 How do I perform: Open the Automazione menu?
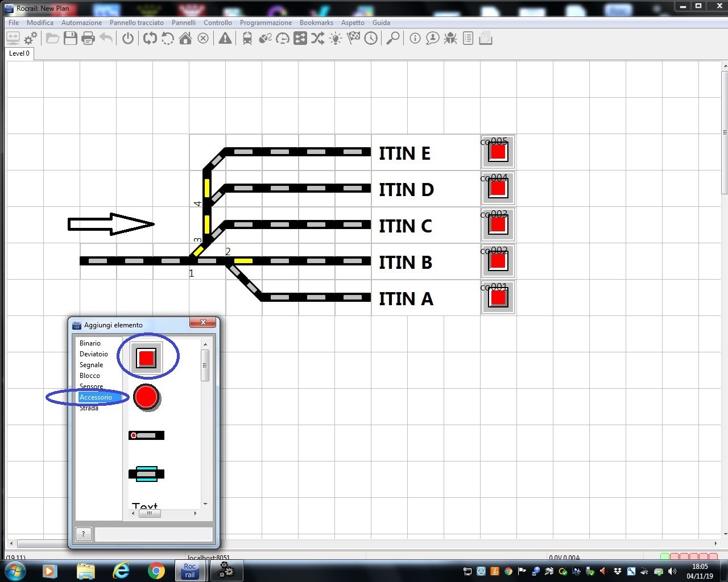(81, 23)
